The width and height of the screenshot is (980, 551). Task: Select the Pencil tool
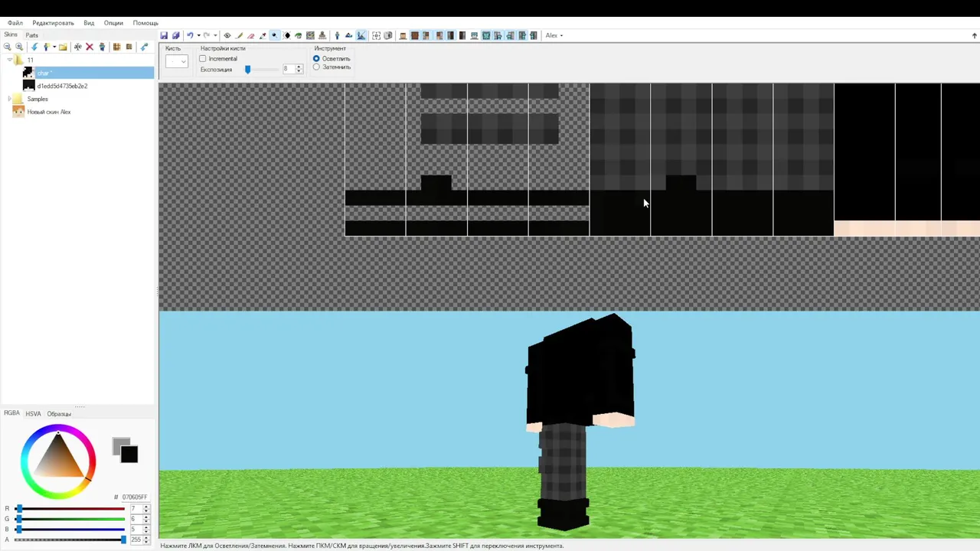(x=239, y=35)
